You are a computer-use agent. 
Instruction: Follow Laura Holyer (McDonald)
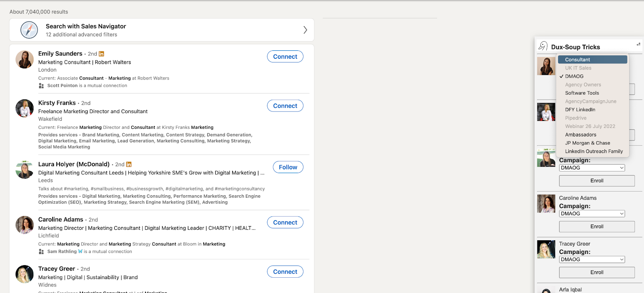click(288, 167)
